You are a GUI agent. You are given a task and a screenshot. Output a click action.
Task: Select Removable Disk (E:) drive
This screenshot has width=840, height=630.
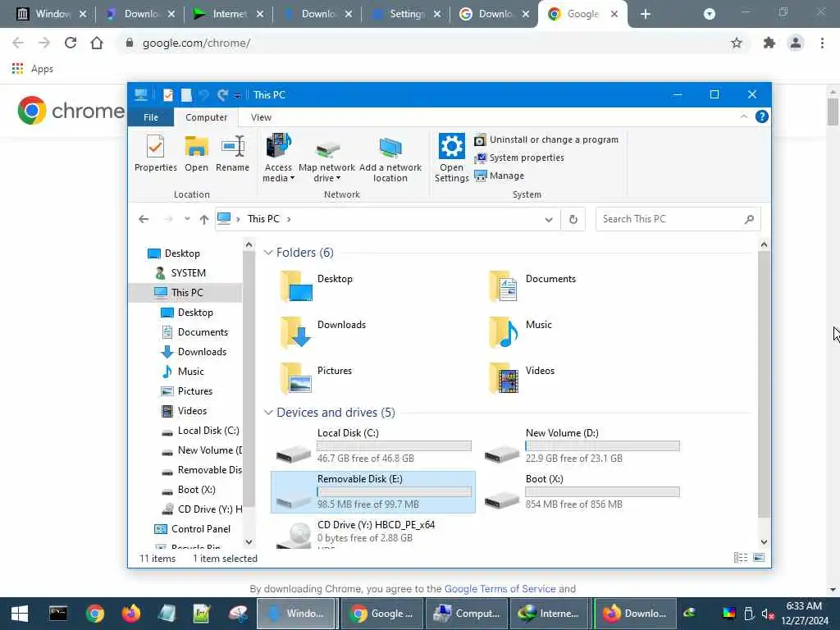point(373,492)
